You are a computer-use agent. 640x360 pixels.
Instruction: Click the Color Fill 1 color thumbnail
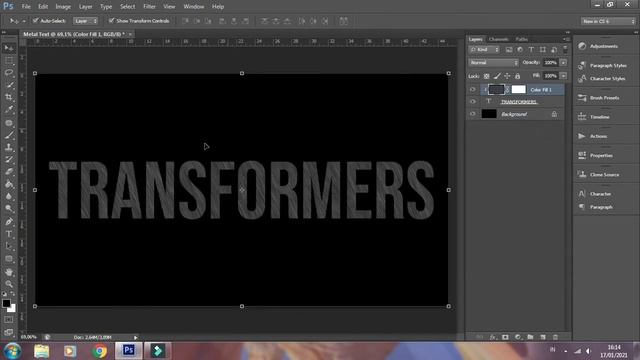click(x=496, y=89)
